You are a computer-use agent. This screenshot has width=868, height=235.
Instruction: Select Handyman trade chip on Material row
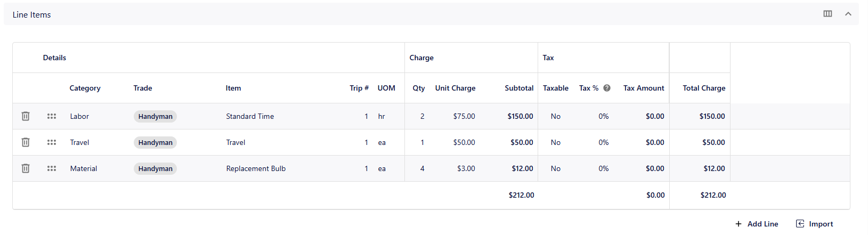point(155,168)
